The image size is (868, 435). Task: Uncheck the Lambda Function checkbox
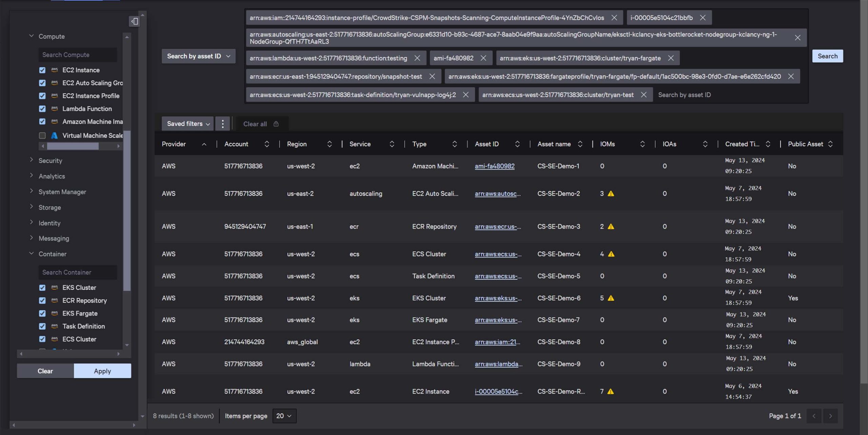[42, 109]
